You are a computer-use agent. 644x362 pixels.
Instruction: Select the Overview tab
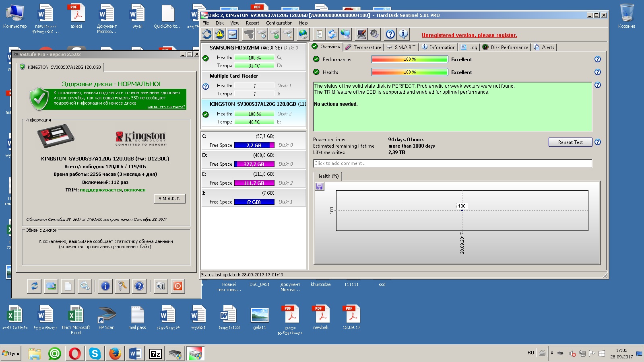[x=326, y=47]
